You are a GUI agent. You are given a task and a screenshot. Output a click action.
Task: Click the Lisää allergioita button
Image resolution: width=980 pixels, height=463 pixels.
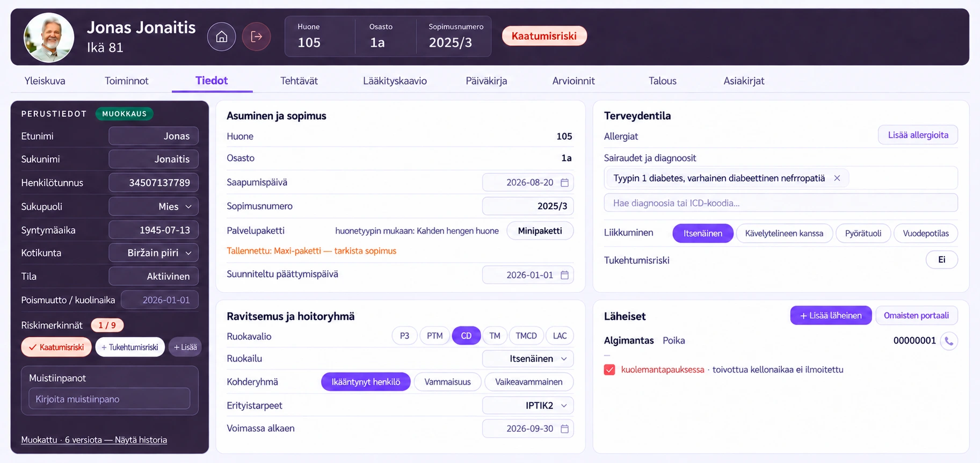(x=918, y=135)
